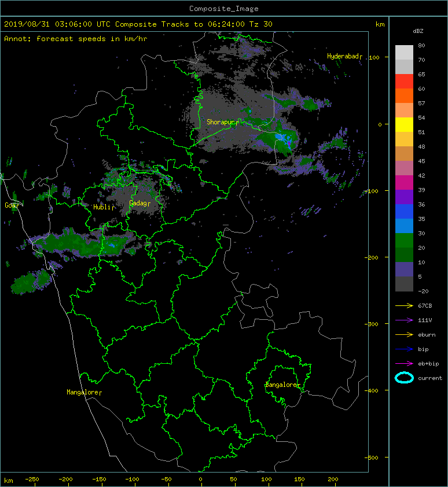Pick the dark gray -20 dBZ swatch
The image size is (448, 487).
[404, 283]
